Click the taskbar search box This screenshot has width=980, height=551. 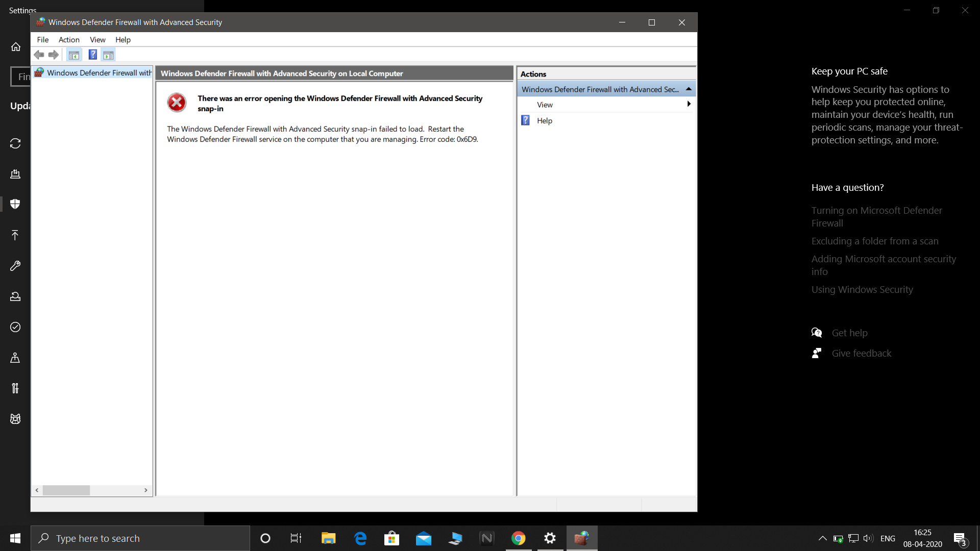pyautogui.click(x=140, y=538)
